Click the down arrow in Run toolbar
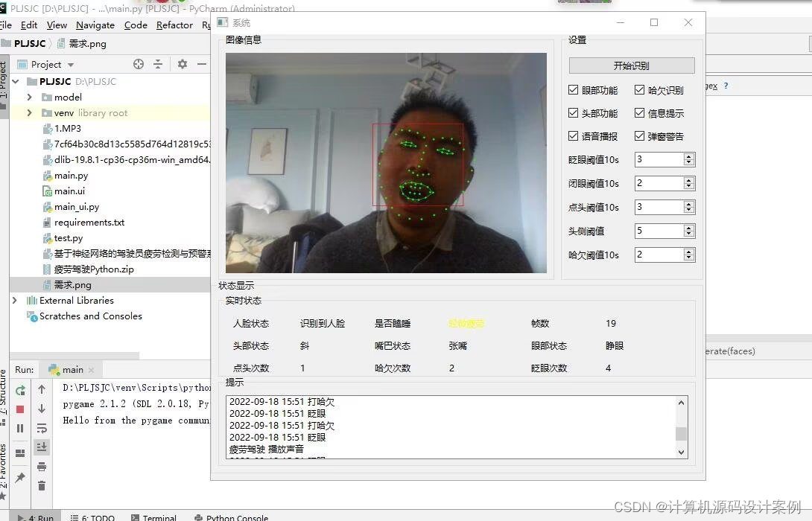 click(x=42, y=409)
